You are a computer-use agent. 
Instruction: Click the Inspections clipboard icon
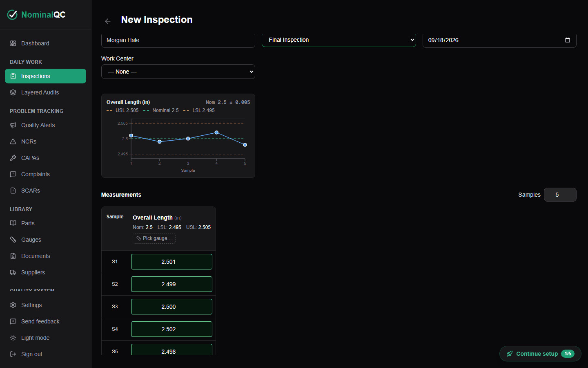(x=13, y=76)
